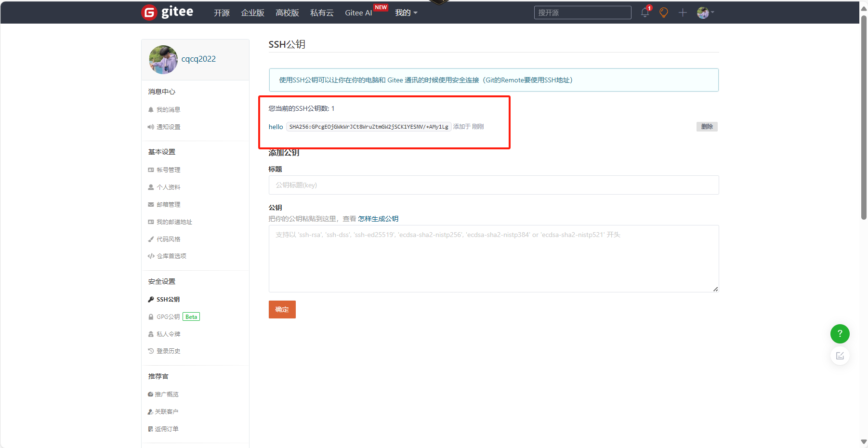Click the key icon beside SSH公钥
The height and width of the screenshot is (448, 868).
(151, 300)
